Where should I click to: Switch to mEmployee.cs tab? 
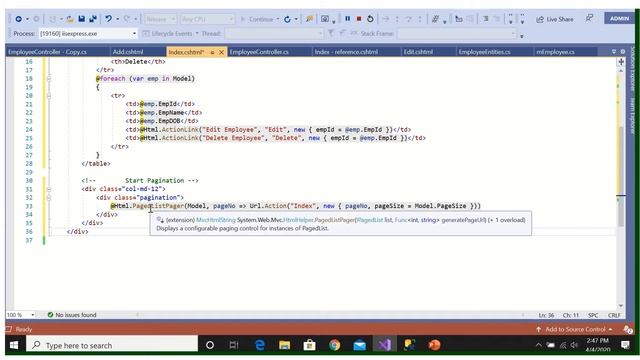pyautogui.click(x=555, y=52)
